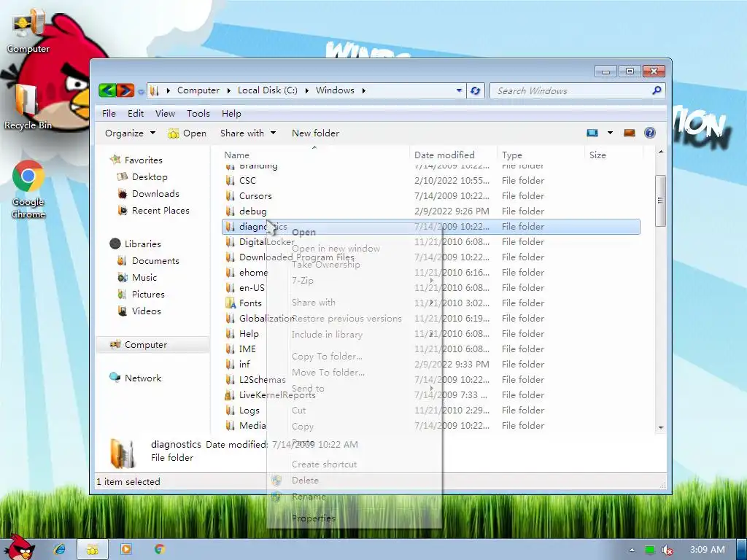
Task: Click the search magnifier icon
Action: pos(657,90)
